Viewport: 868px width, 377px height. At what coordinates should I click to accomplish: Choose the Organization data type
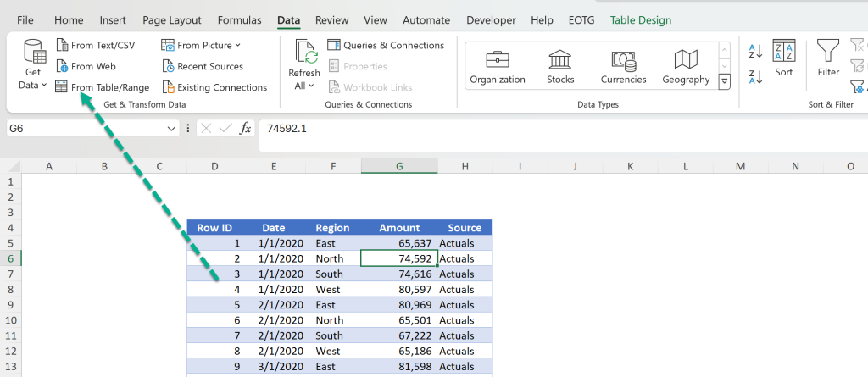click(498, 66)
